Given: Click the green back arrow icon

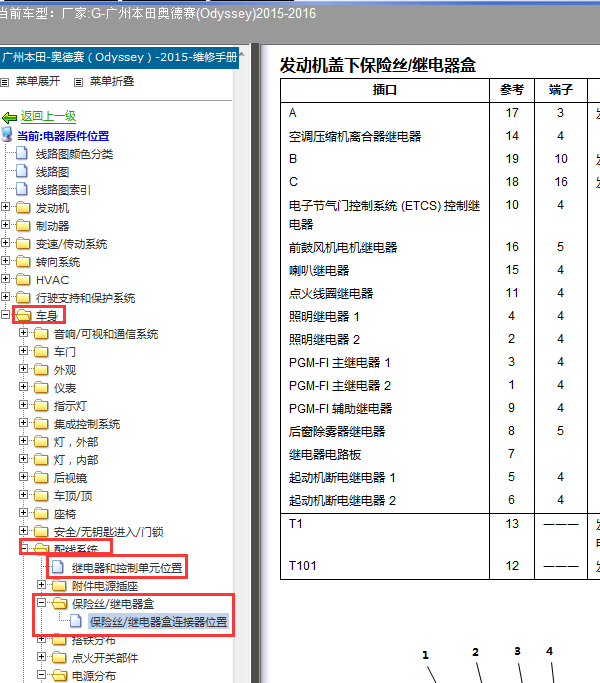Looking at the screenshot, I should click(9, 117).
